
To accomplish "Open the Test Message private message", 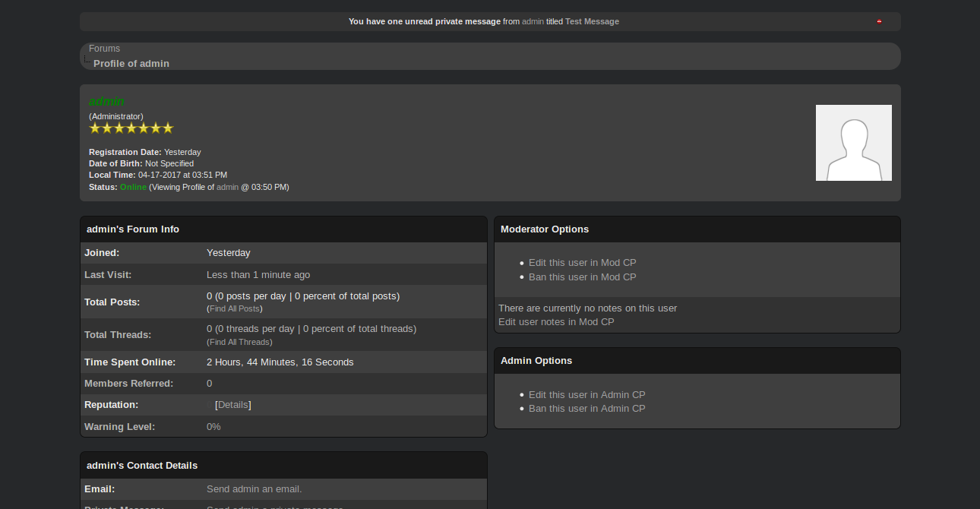I will coord(592,21).
